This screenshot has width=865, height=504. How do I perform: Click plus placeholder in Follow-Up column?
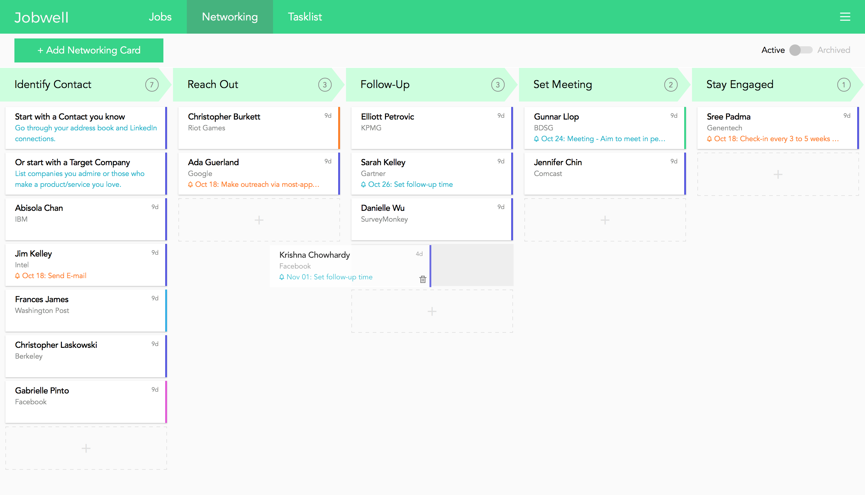pyautogui.click(x=432, y=311)
